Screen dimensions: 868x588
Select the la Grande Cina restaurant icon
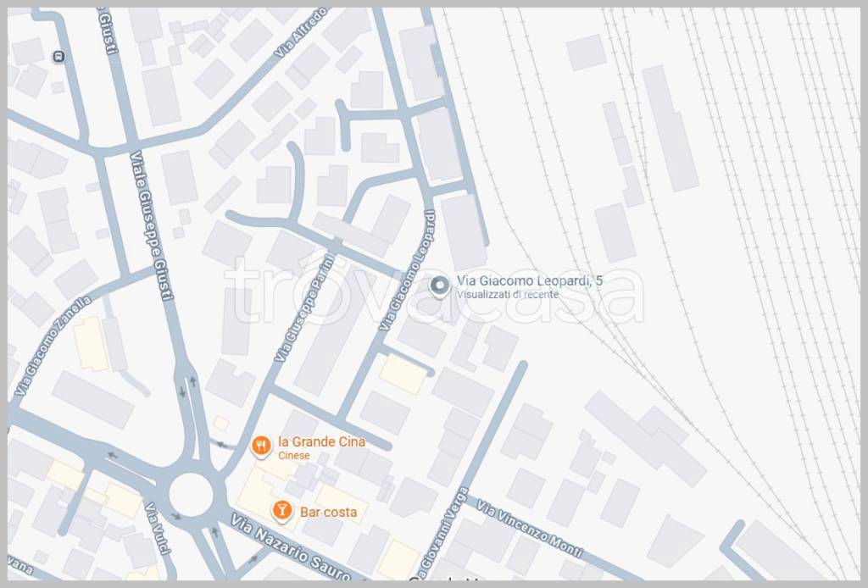click(262, 444)
